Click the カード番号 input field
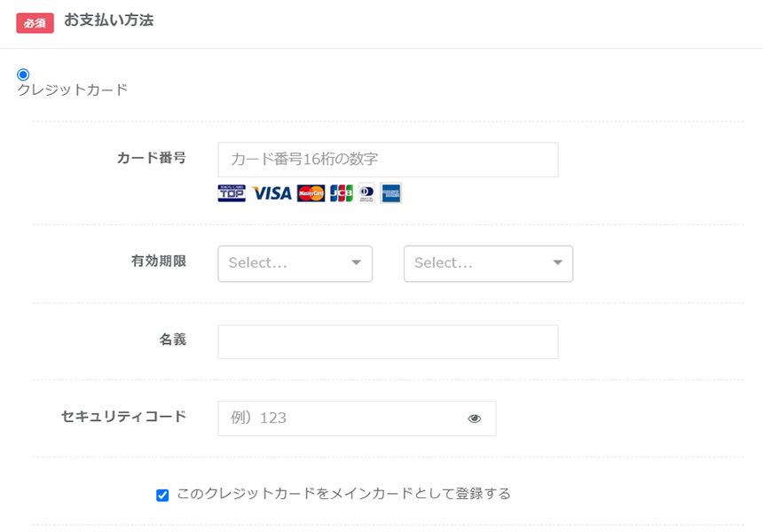Screen dimensions: 763x532 (x=388, y=160)
